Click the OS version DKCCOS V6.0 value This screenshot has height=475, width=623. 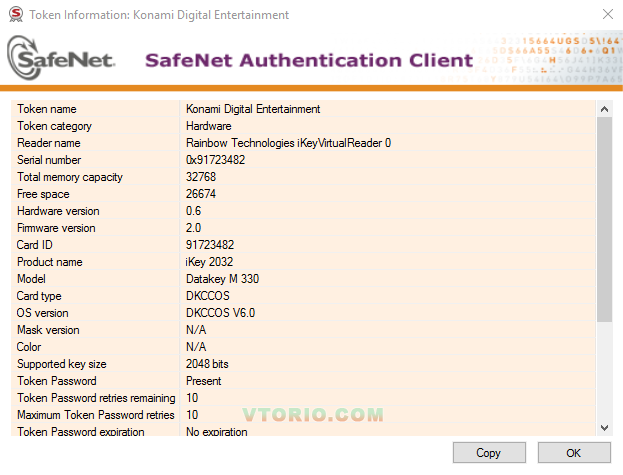(x=220, y=313)
